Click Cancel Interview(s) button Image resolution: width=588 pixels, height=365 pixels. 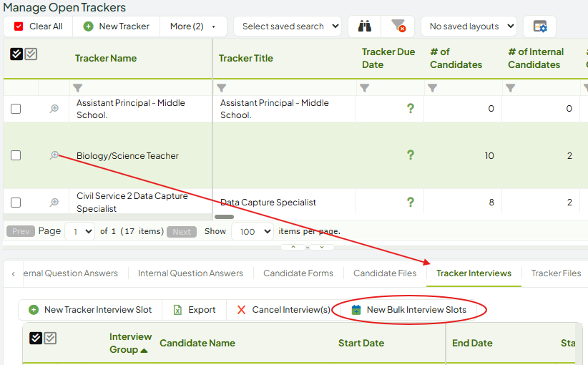click(283, 309)
